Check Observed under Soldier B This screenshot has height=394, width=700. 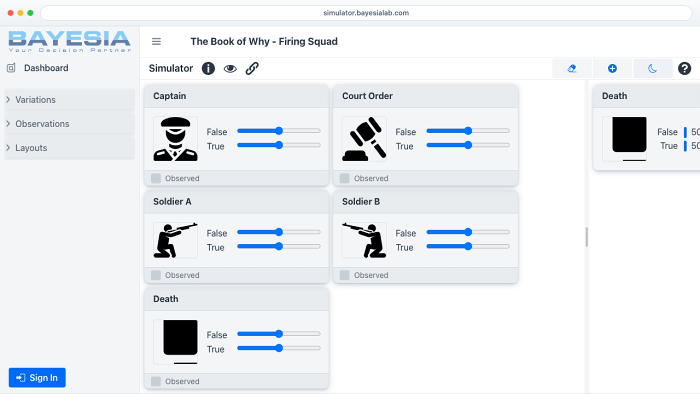345,275
